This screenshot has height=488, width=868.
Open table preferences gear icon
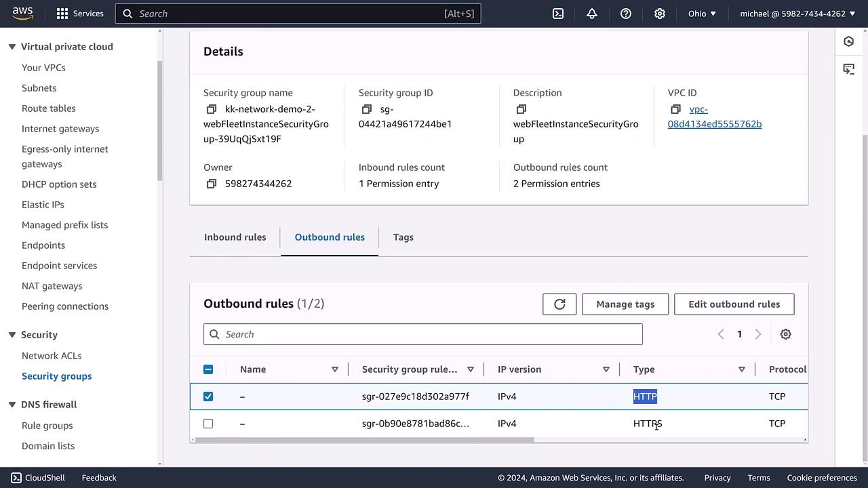[785, 334]
